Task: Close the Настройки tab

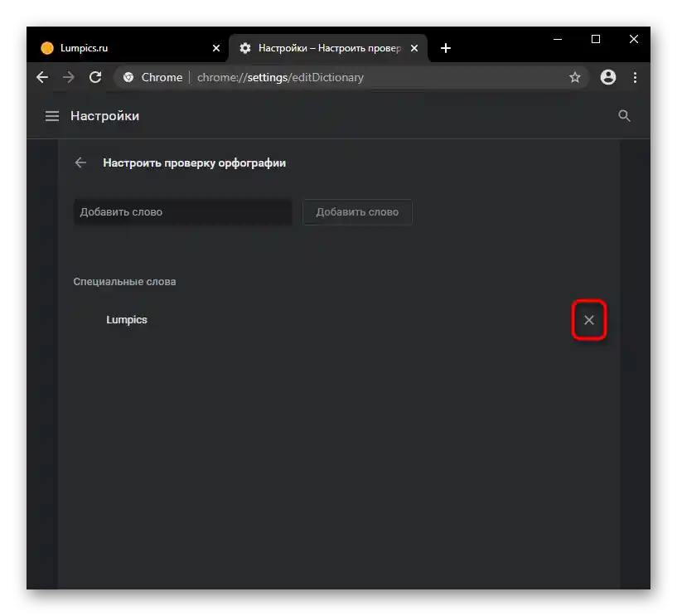Action: [414, 48]
